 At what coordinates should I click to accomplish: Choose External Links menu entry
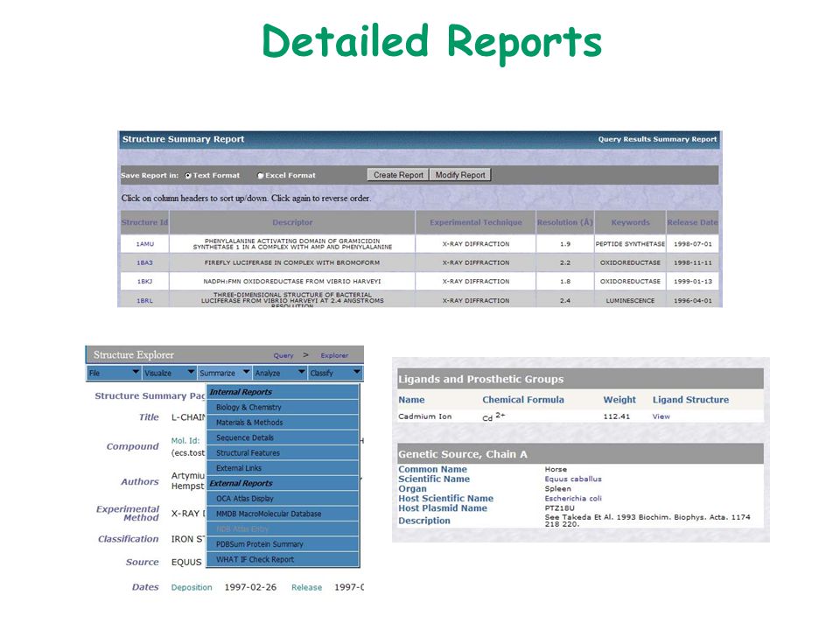pyautogui.click(x=283, y=468)
